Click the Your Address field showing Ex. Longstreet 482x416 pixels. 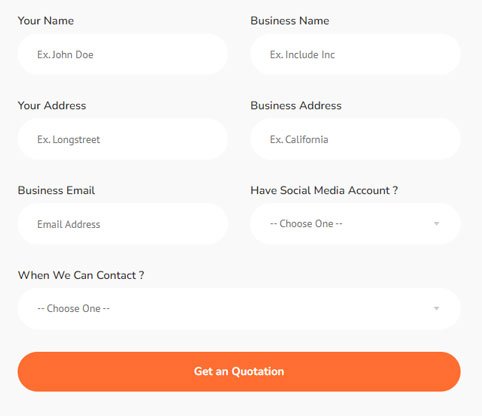pyautogui.click(x=123, y=139)
